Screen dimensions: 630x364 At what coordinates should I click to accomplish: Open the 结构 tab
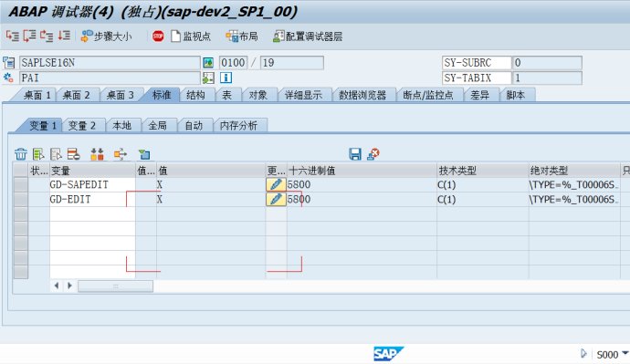(x=196, y=95)
